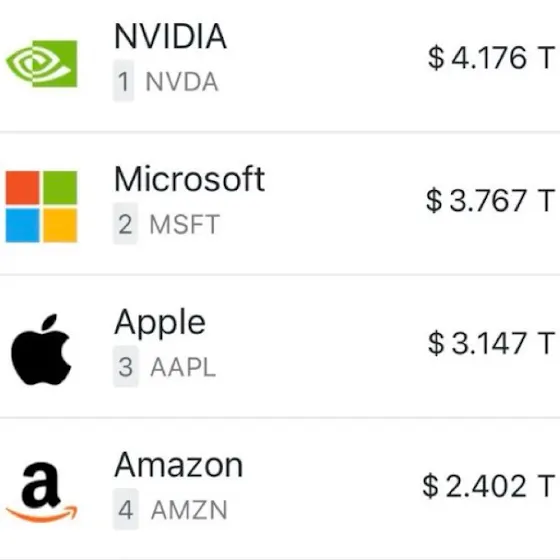
Task: Click the rank 1 badge
Action: click(123, 81)
